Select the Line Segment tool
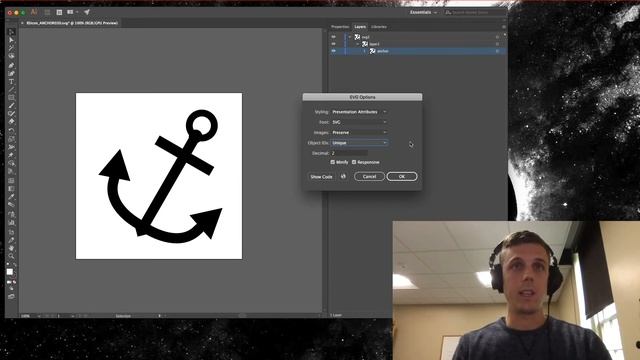640x360 pixels. point(11,90)
